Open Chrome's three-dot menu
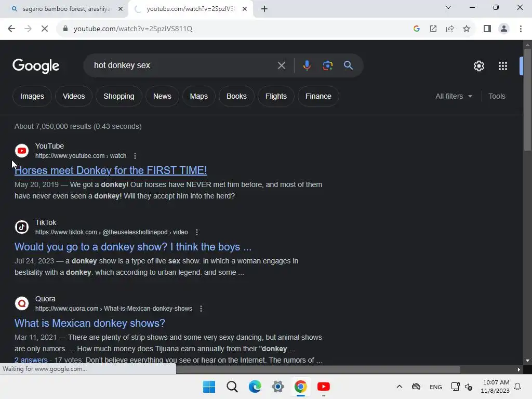This screenshot has width=532, height=399. click(521, 29)
